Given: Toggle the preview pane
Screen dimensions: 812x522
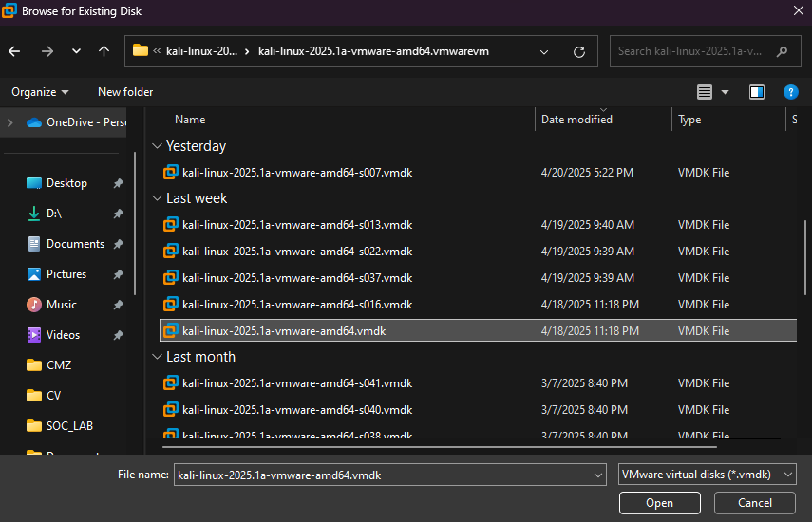Looking at the screenshot, I should [x=757, y=92].
